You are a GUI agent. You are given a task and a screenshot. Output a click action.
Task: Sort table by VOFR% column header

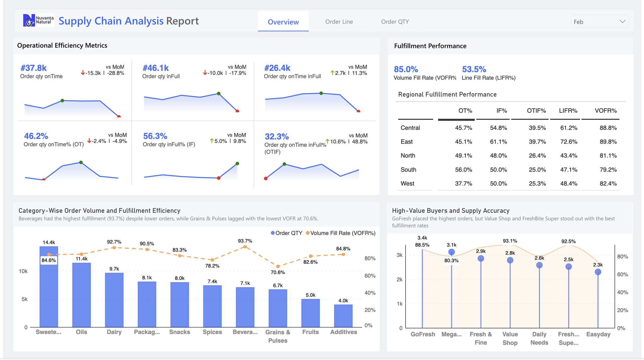[605, 111]
